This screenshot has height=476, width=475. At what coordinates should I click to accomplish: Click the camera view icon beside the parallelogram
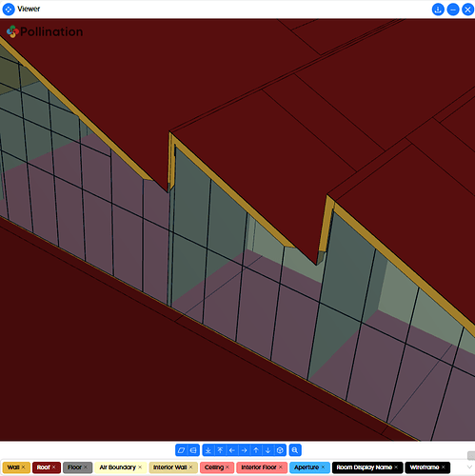(193, 450)
